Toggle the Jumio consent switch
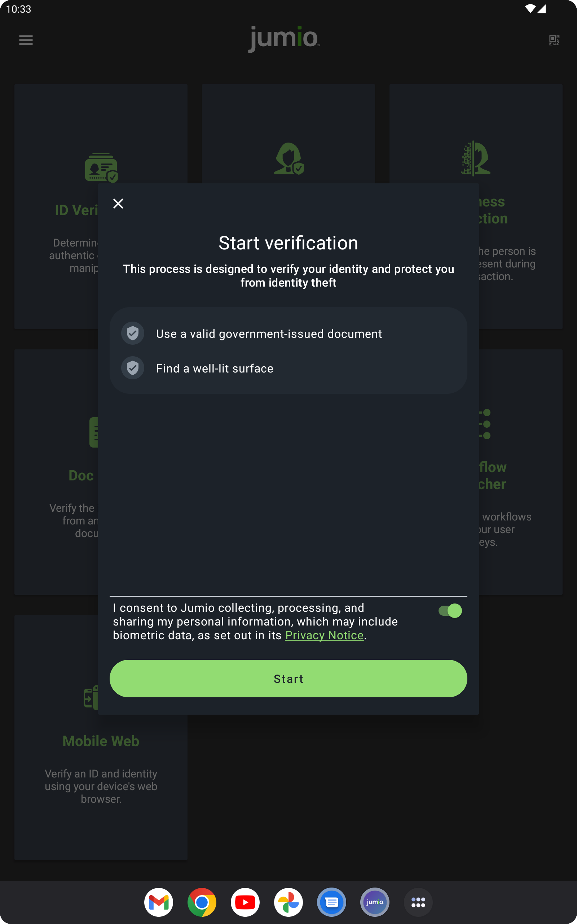 (450, 611)
